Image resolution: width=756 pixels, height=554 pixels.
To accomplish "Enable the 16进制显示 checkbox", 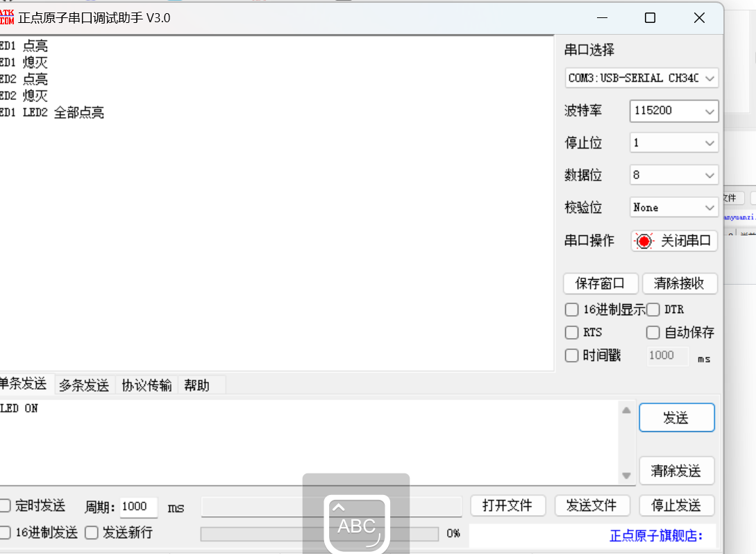I will (572, 310).
